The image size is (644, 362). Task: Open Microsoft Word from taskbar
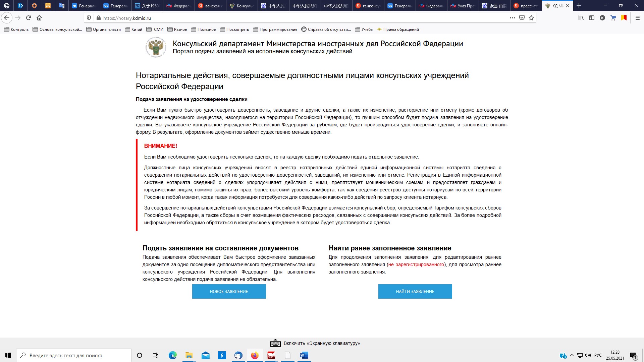point(304,355)
